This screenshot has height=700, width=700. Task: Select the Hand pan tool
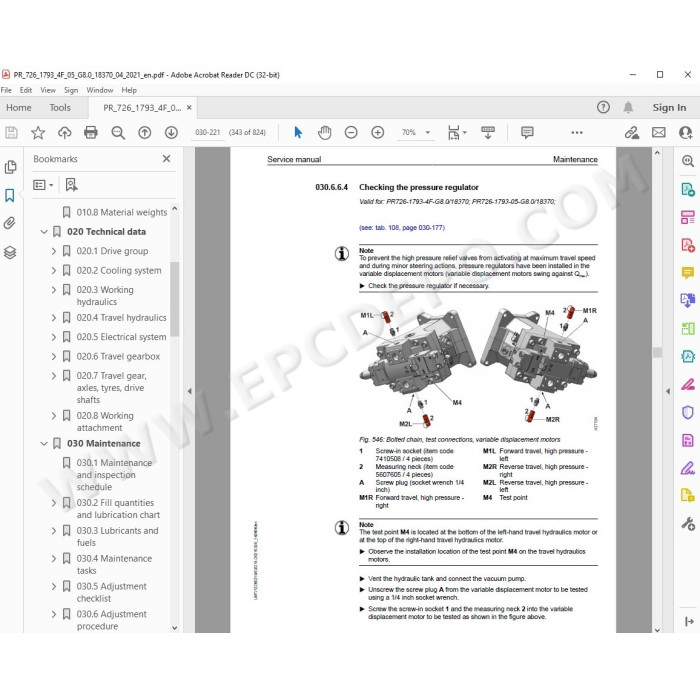click(x=325, y=132)
